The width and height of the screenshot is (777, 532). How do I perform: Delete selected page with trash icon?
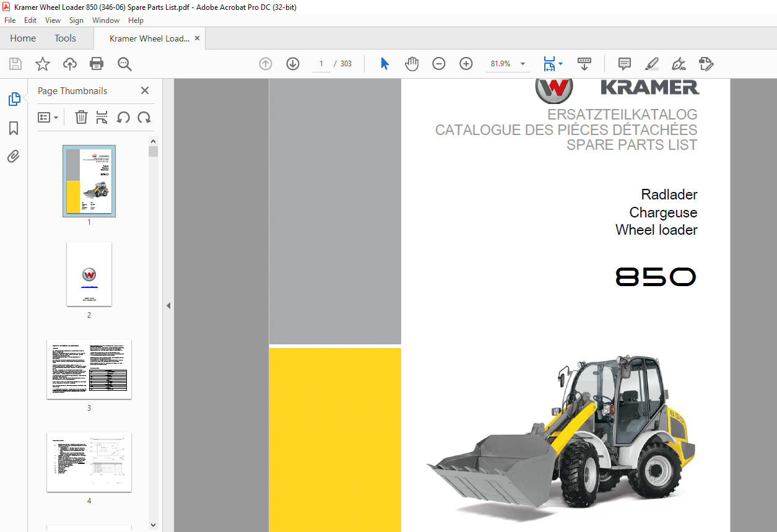tap(81, 117)
